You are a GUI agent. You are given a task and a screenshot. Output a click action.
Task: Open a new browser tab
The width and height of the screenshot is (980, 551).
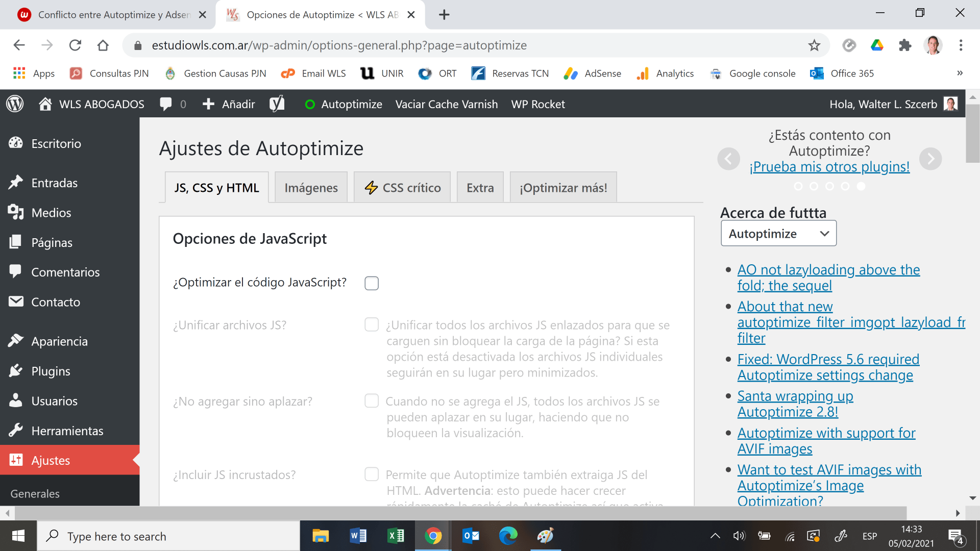click(444, 15)
